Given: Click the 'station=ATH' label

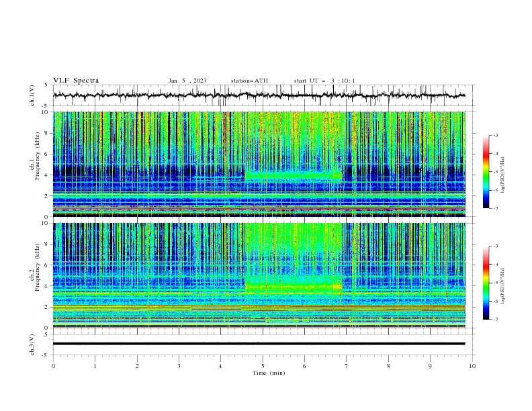Looking at the screenshot, I should pyautogui.click(x=249, y=81).
